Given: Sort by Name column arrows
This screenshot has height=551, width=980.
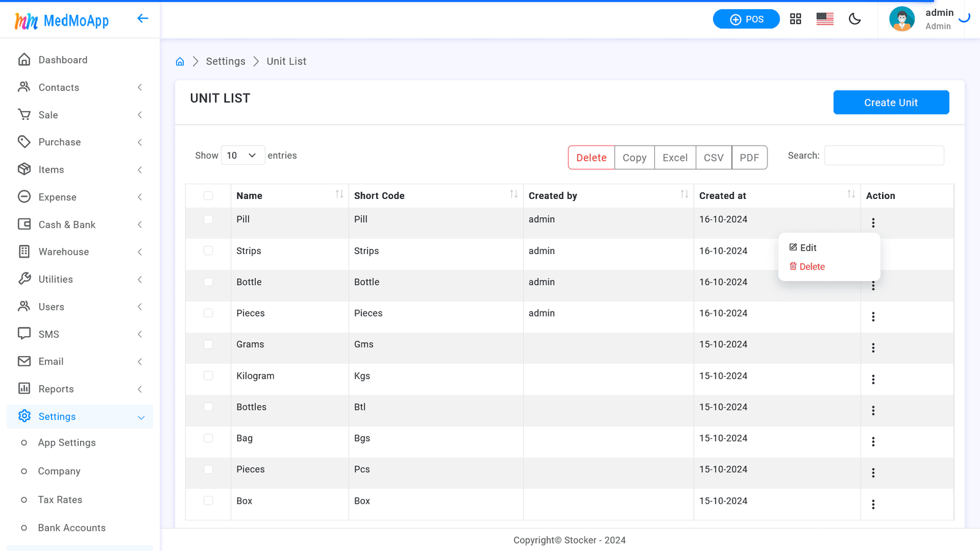Looking at the screenshot, I should tap(339, 194).
